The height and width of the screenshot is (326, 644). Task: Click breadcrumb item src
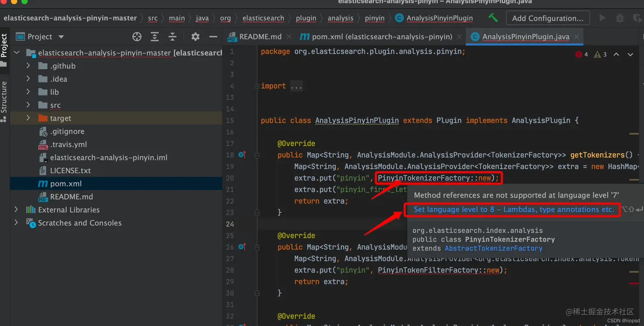coord(153,18)
